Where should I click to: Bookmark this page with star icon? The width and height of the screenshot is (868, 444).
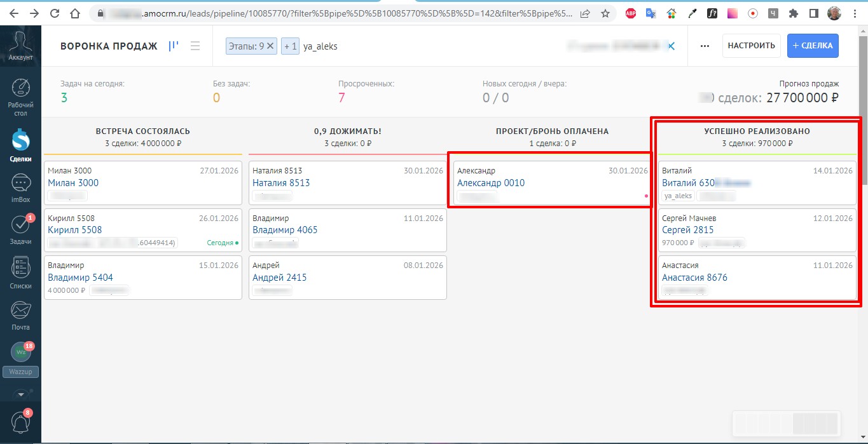coord(605,13)
